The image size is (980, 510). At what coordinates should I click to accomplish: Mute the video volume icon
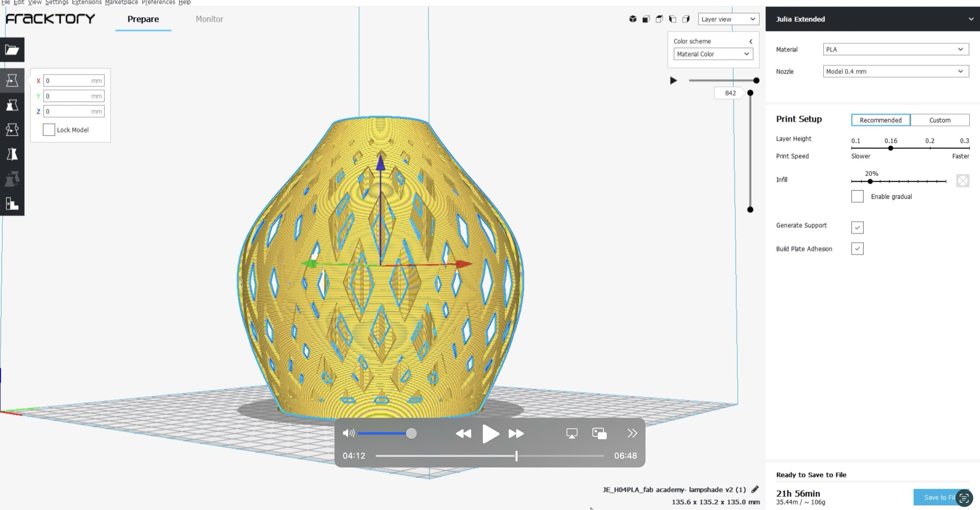click(x=348, y=433)
